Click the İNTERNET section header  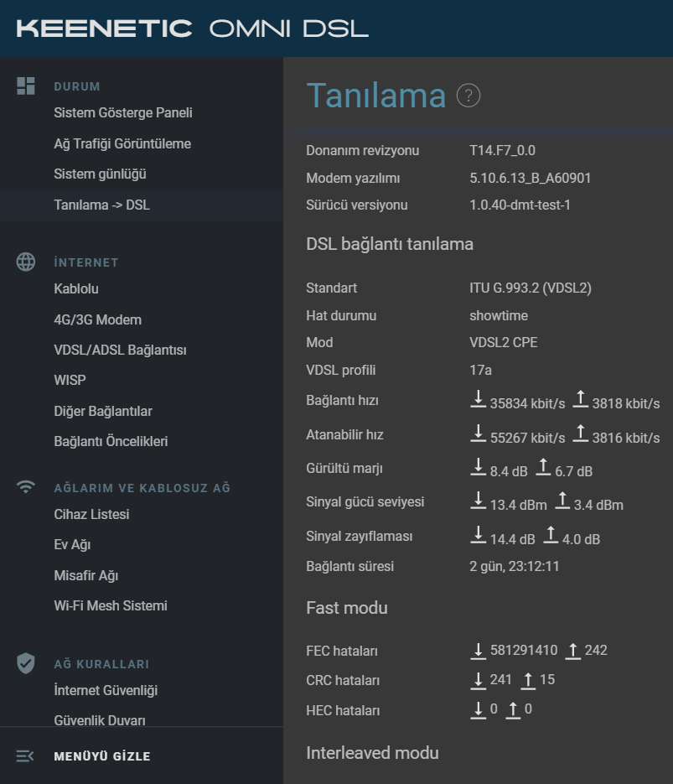tap(86, 262)
